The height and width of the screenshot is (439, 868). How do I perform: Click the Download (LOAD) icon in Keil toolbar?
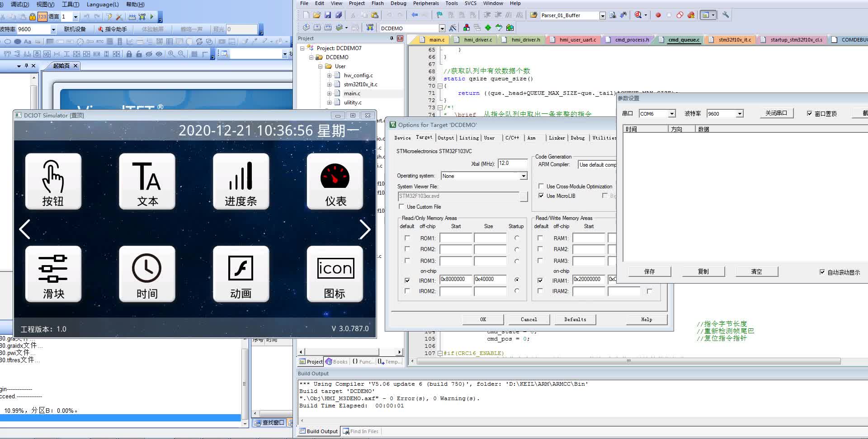[370, 28]
